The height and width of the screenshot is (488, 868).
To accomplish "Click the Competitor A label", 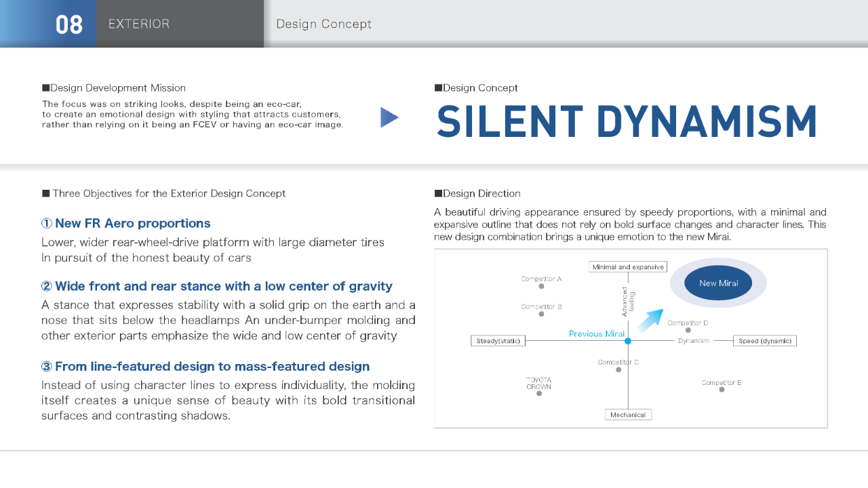I will (x=541, y=279).
